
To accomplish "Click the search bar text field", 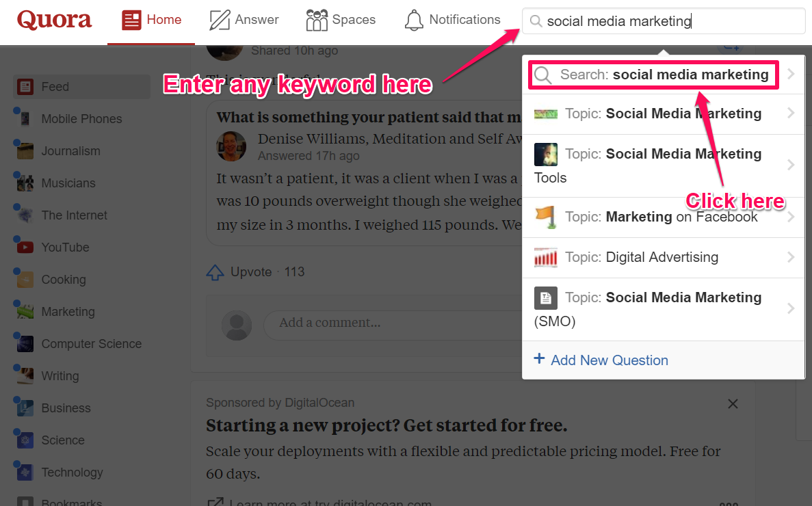I will (664, 21).
